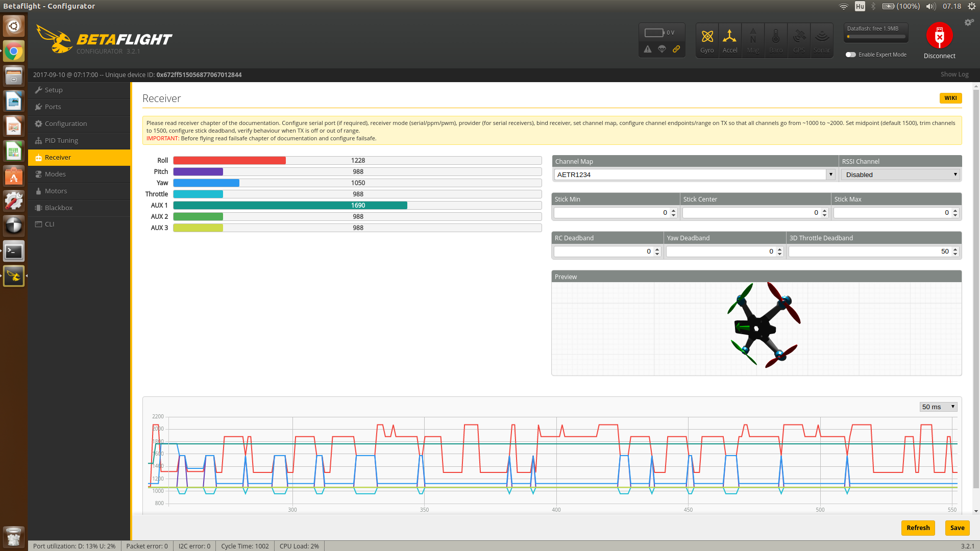Click the Throttle channel bar

357,194
